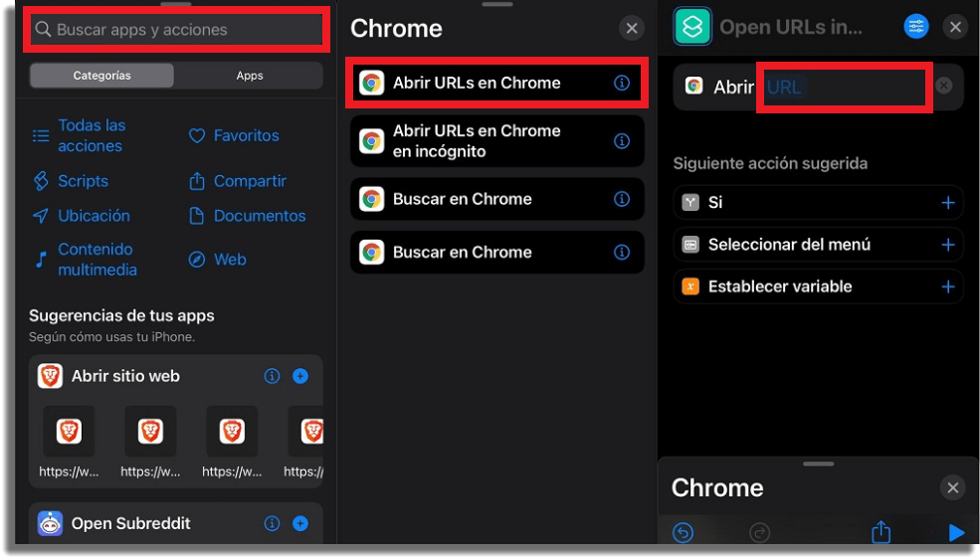980x560 pixels.
Task: Add suggested Establecer variable action
Action: click(x=948, y=286)
